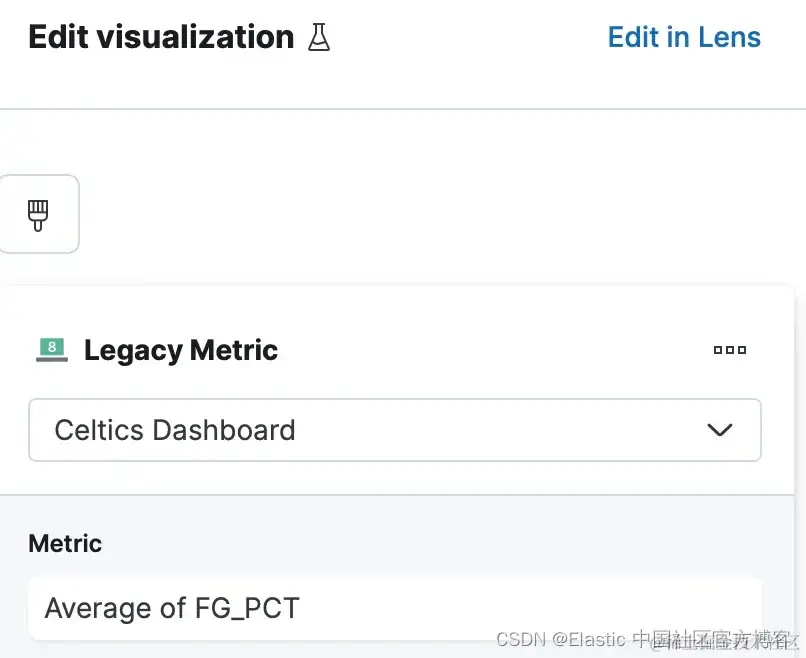Image resolution: width=806 pixels, height=658 pixels.
Task: Click the Edit visualization title text
Action: pyautogui.click(x=161, y=37)
